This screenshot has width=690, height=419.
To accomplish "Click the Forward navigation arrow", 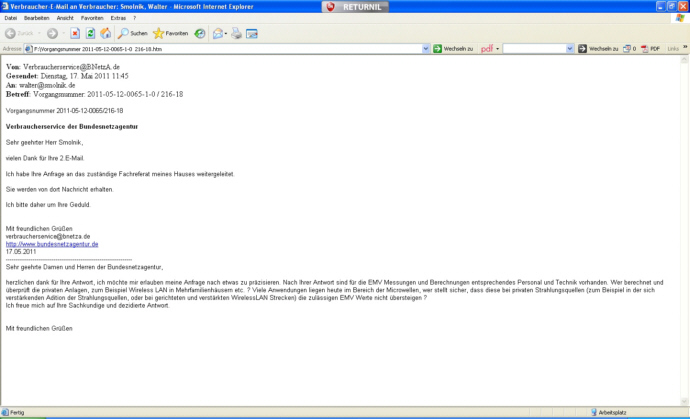I will 52,33.
